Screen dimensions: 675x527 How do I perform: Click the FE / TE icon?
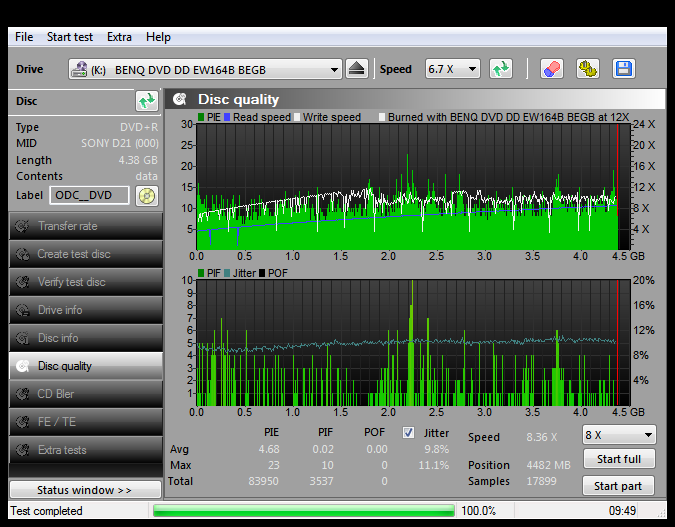(x=22, y=422)
